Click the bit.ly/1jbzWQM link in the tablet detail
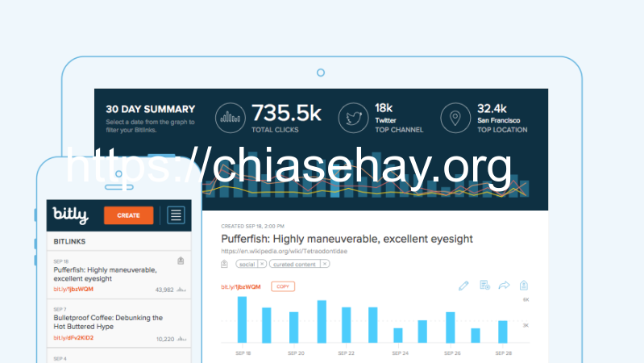This screenshot has height=363, width=644. click(241, 287)
